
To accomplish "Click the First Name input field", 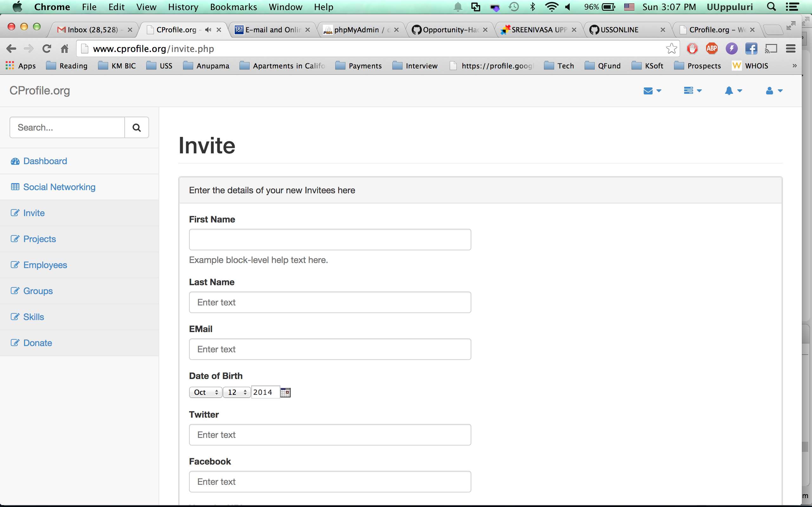I will click(x=330, y=240).
